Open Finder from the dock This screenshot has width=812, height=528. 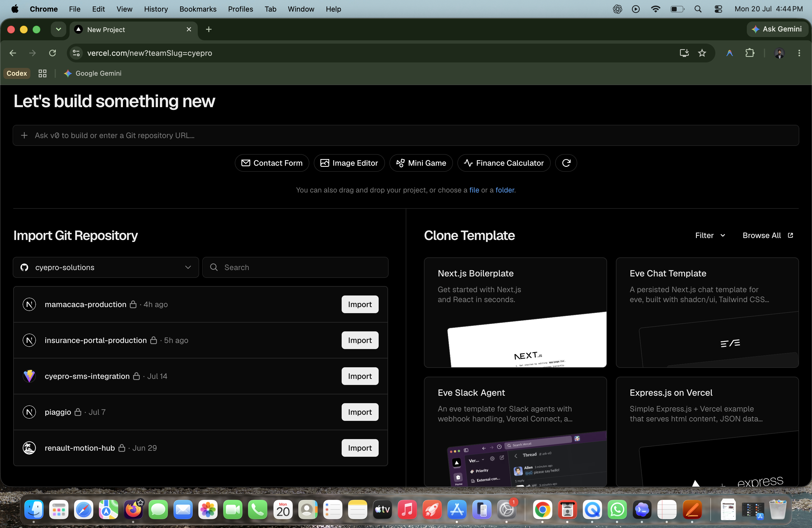(x=34, y=509)
